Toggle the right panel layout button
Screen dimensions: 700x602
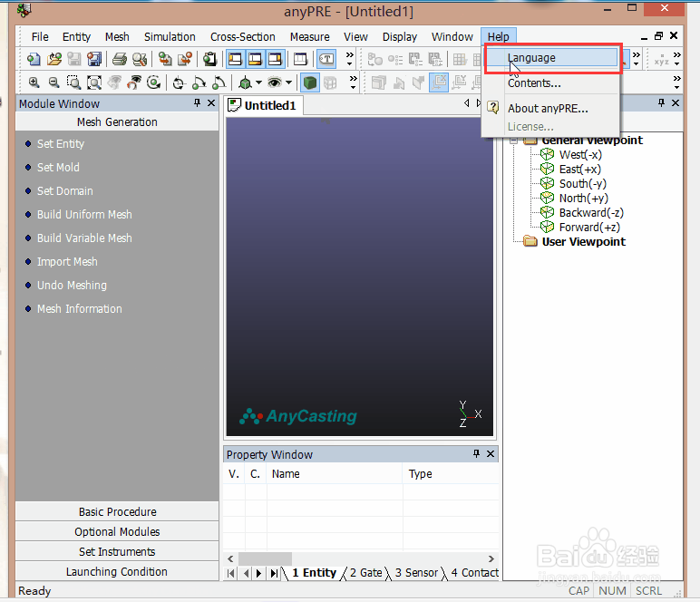(x=275, y=59)
